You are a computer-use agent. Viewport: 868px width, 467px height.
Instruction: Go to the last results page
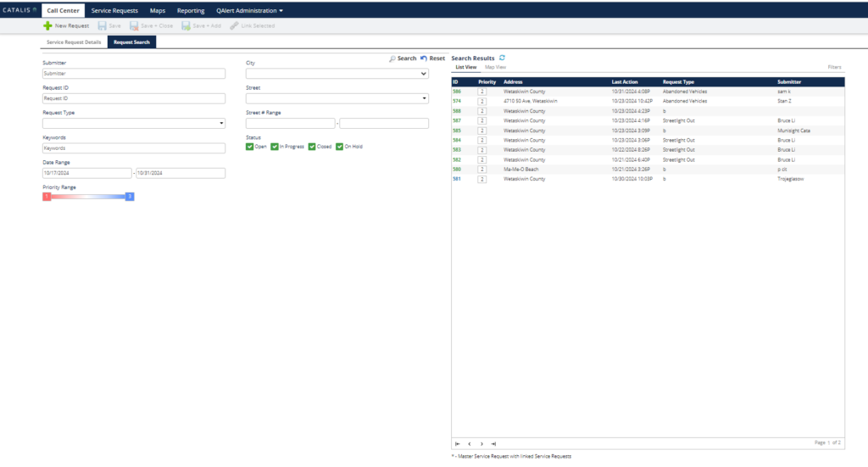[x=493, y=443]
